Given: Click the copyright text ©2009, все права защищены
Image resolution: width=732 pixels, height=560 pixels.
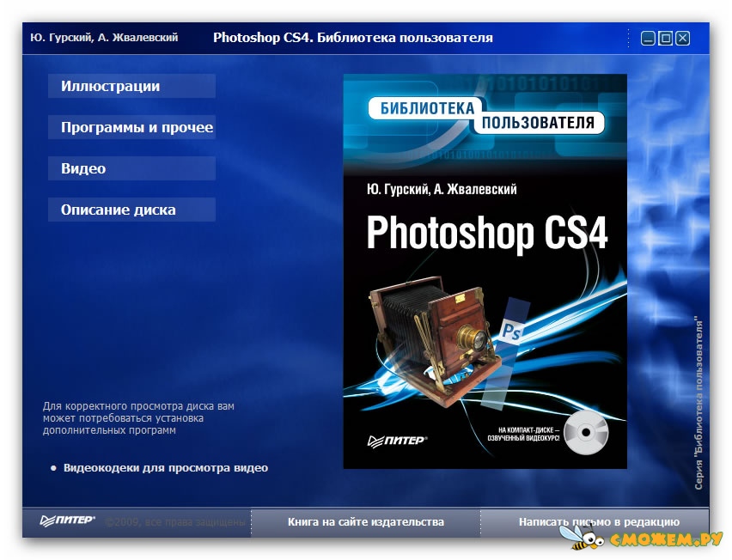Looking at the screenshot, I should click(x=175, y=521).
